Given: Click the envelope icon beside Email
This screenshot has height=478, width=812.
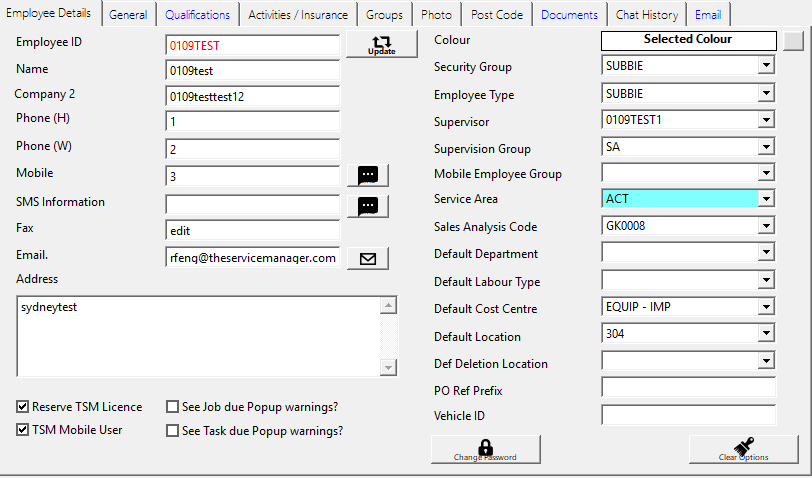Looking at the screenshot, I should click(x=367, y=258).
